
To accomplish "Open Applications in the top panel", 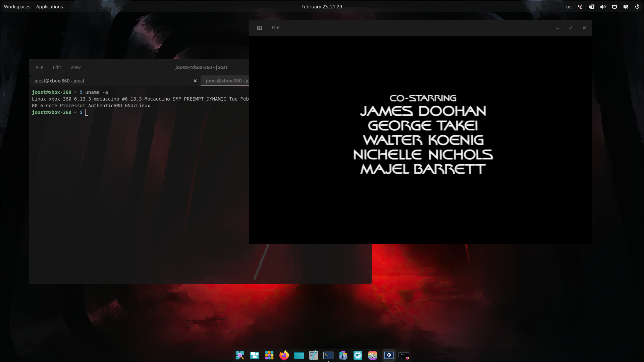I will coord(50,7).
